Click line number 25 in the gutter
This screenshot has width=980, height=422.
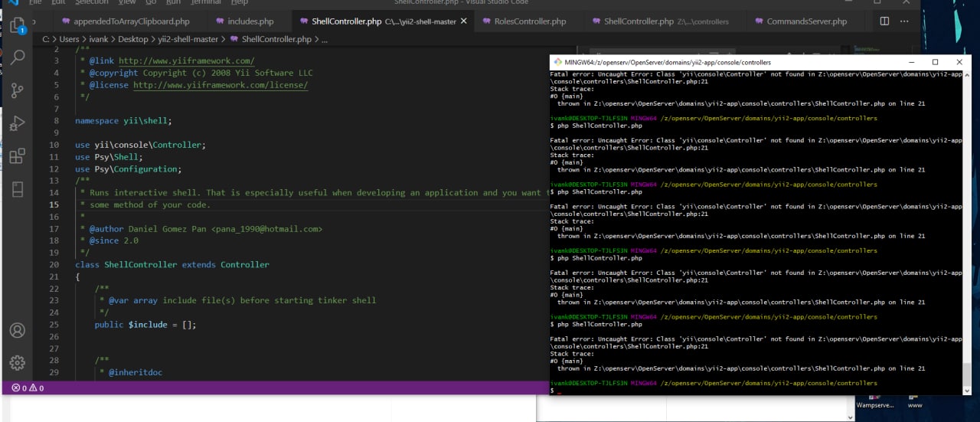point(54,325)
